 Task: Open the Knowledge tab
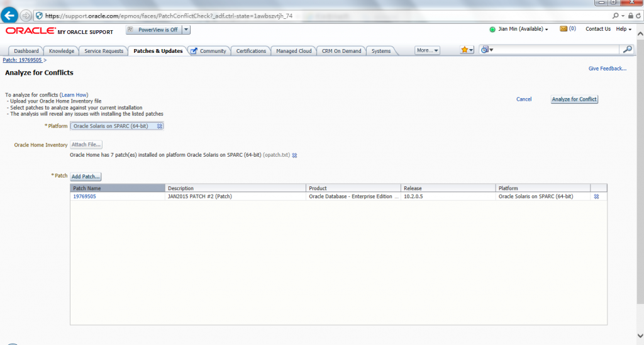(x=62, y=51)
